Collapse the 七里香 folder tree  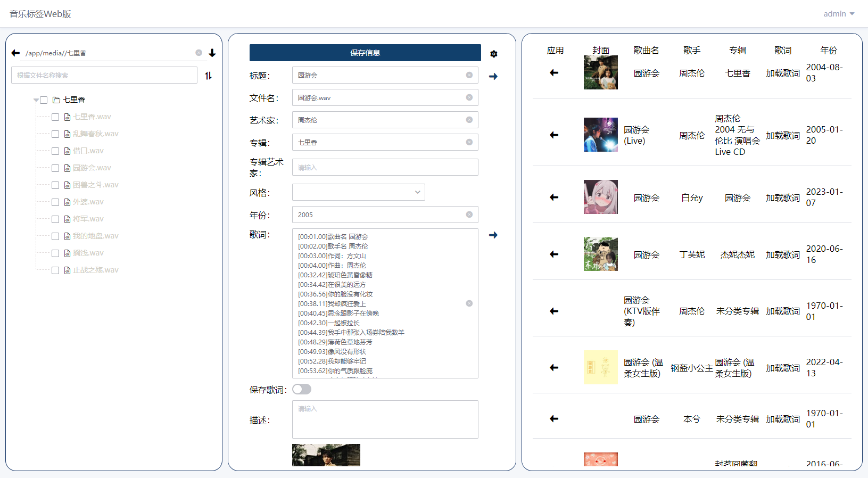tap(36, 100)
